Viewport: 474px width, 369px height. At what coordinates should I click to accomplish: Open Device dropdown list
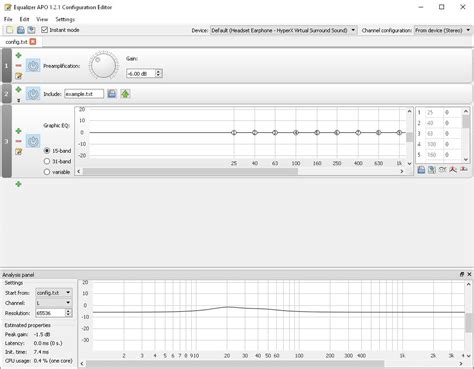[283, 30]
